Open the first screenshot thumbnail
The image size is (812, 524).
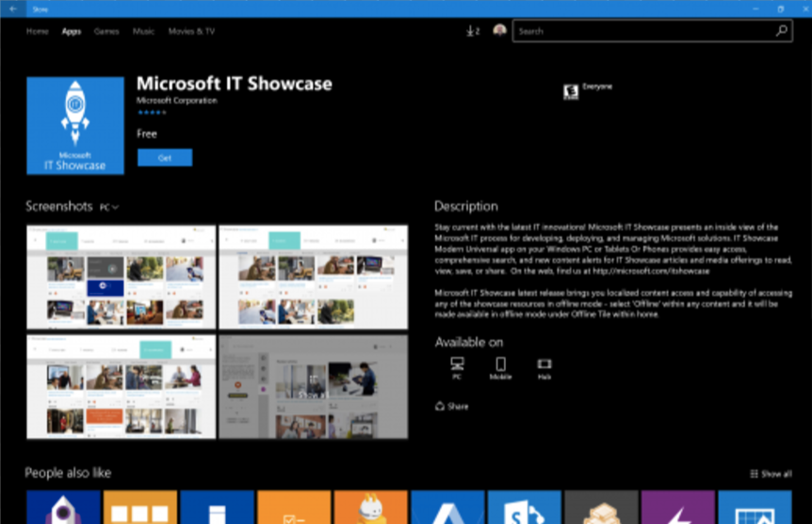click(122, 277)
